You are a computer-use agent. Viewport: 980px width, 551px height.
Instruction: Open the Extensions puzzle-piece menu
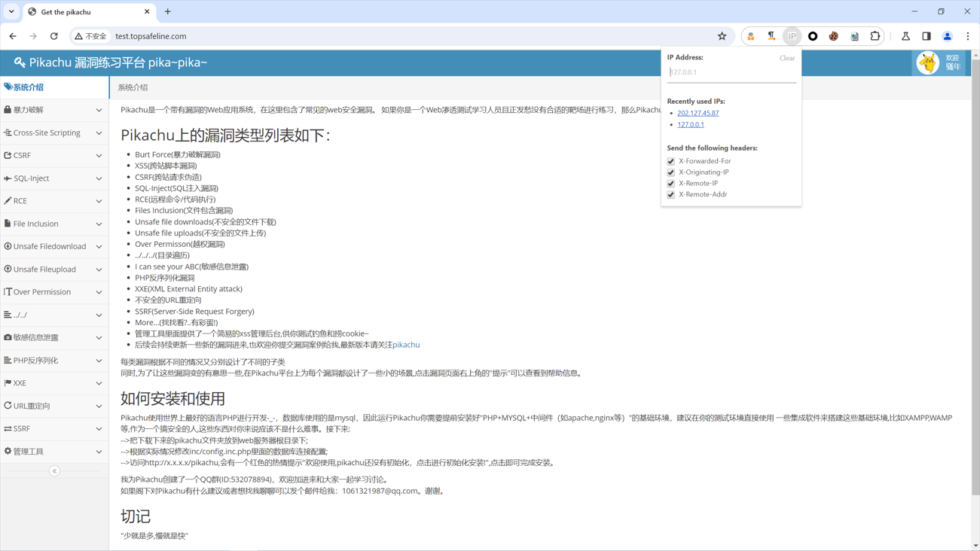[875, 35]
